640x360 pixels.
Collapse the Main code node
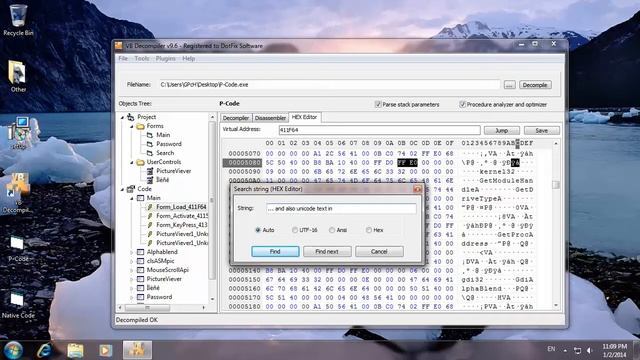click(x=131, y=198)
